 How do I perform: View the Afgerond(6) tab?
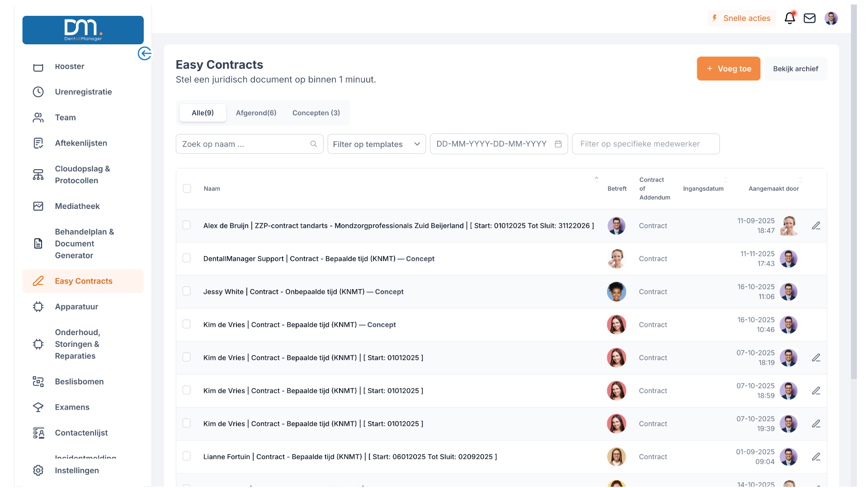pyautogui.click(x=256, y=113)
